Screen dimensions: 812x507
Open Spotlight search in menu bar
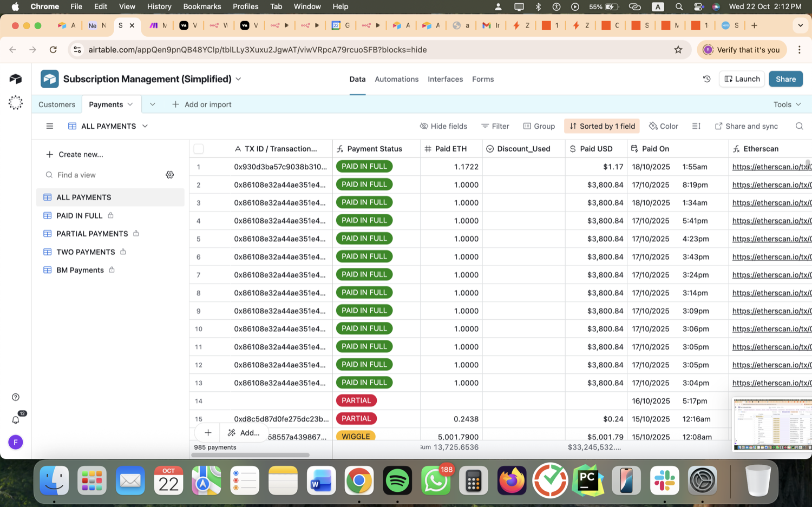click(x=679, y=6)
